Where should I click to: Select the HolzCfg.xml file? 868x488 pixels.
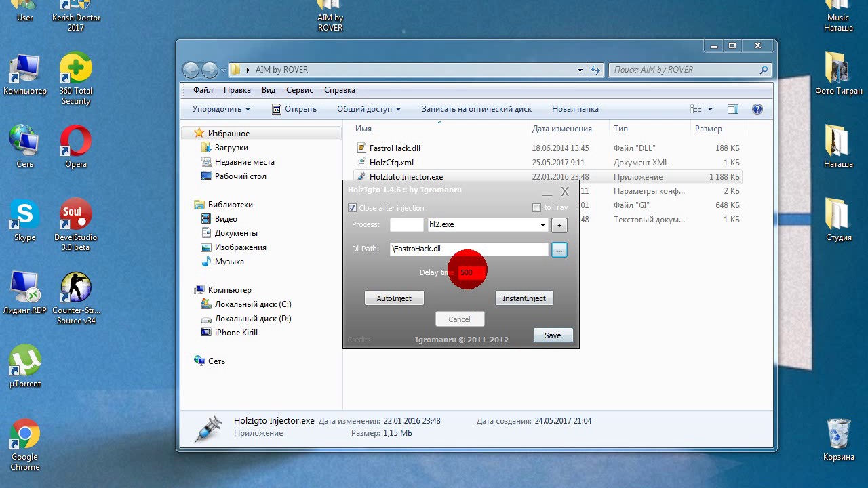[x=391, y=163]
